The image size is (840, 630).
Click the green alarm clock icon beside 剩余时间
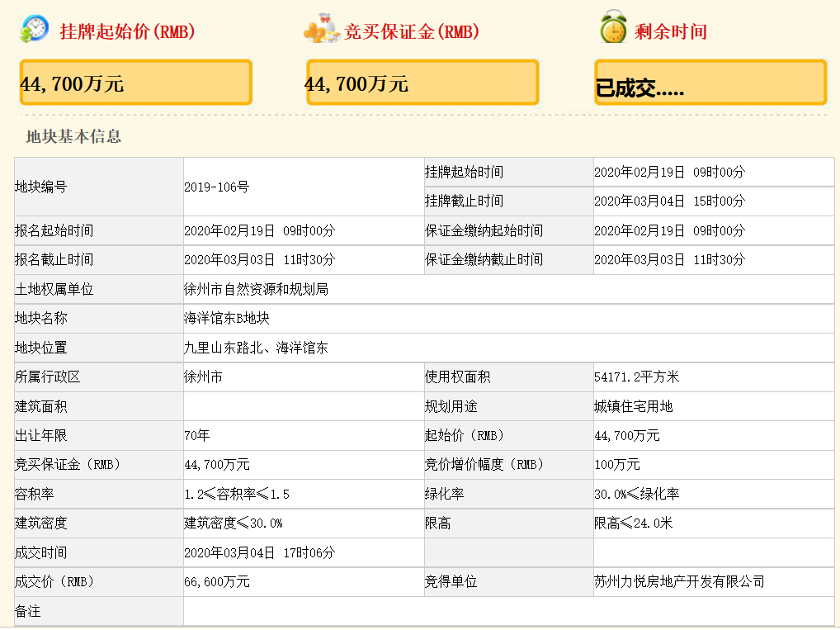(613, 26)
